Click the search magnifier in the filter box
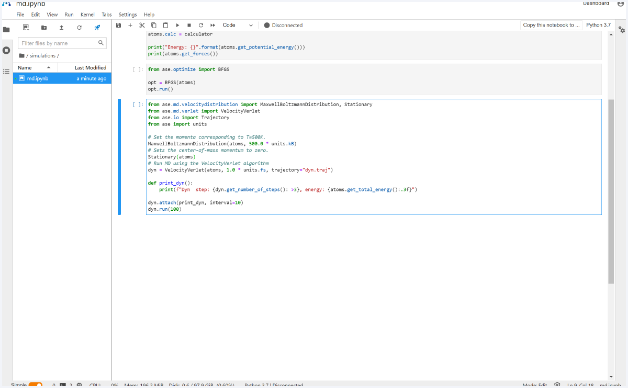Image resolution: width=628 pixels, height=388 pixels. coord(101,42)
